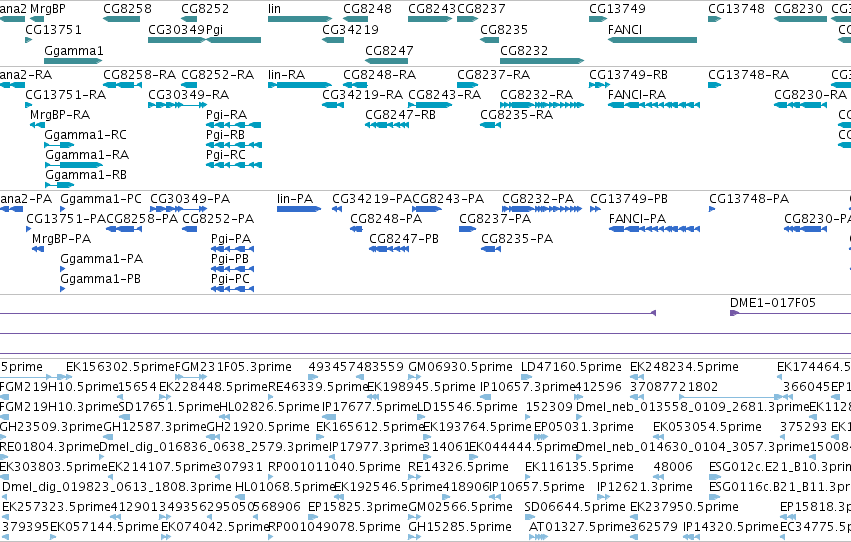Select transcript CG34219-RA
This screenshot has height=542, width=851.
coord(333,105)
